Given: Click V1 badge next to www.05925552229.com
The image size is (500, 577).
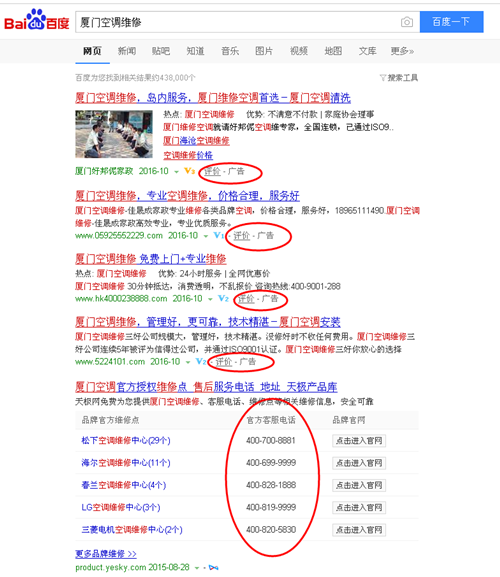Looking at the screenshot, I should pyautogui.click(x=219, y=236).
